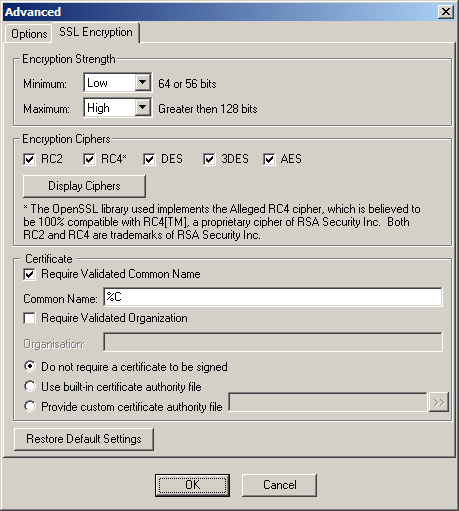Viewport: 459px width, 511px height.
Task: Click the Common Name text field
Action: [273, 297]
